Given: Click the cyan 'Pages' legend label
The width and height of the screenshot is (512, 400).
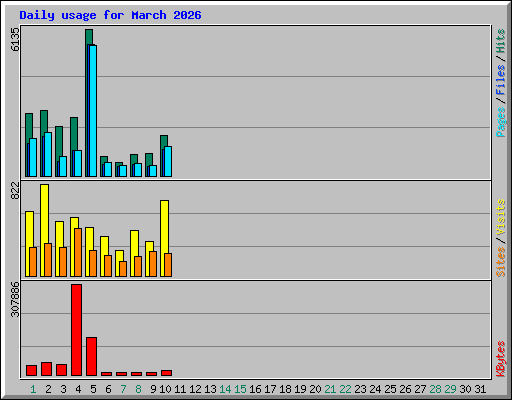Looking at the screenshot, I should [500, 122].
